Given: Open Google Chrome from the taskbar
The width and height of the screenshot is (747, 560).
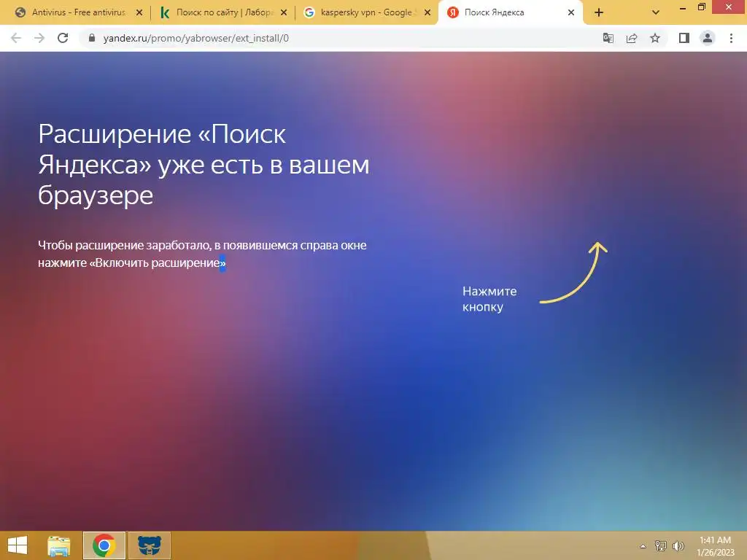Looking at the screenshot, I should pos(104,545).
